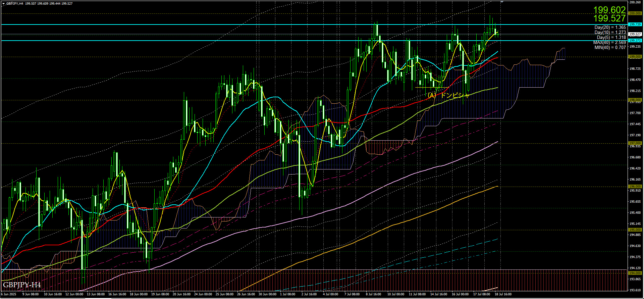Click the 8 Jul 16:00 time axis label

coord(373,294)
